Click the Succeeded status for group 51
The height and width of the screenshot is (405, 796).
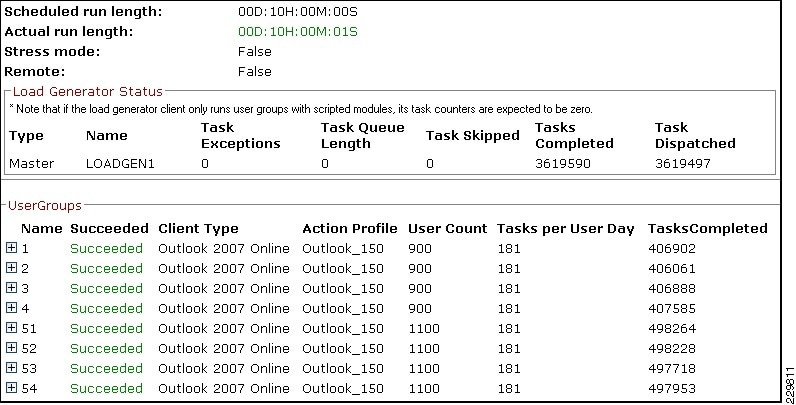pos(106,328)
